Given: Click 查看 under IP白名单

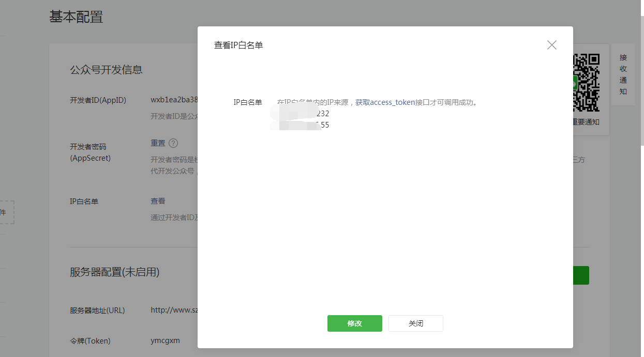Looking at the screenshot, I should [x=157, y=201].
